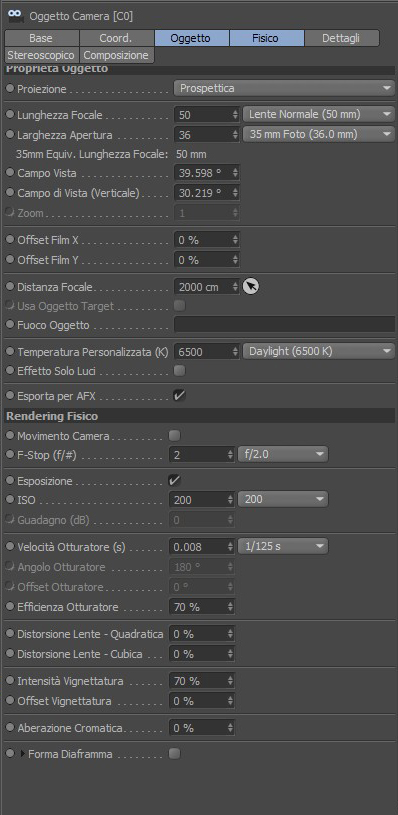398x815 pixels.
Task: Click keyframe dot next to F-Stop
Action: coord(10,455)
